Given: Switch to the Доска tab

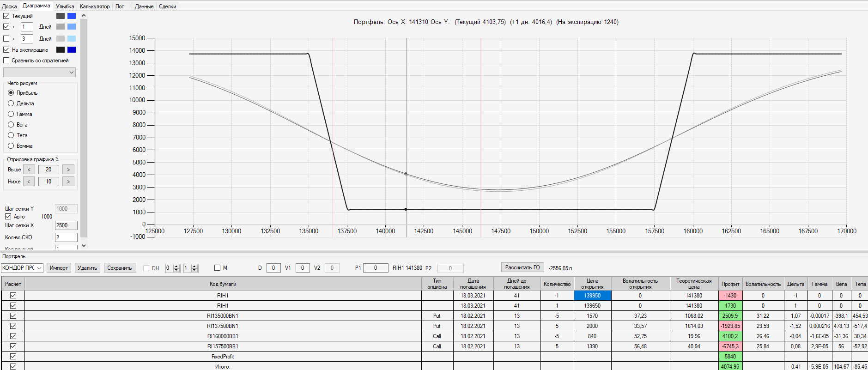Looking at the screenshot, I should pos(9,6).
